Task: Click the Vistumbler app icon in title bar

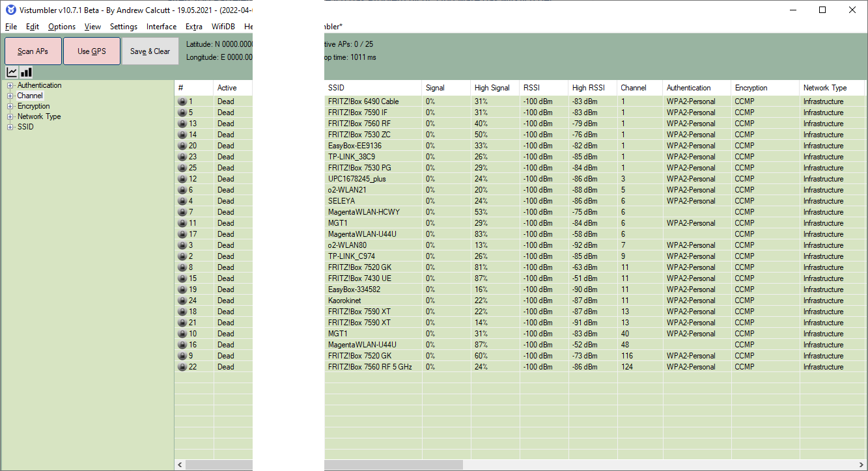Action: pos(10,10)
